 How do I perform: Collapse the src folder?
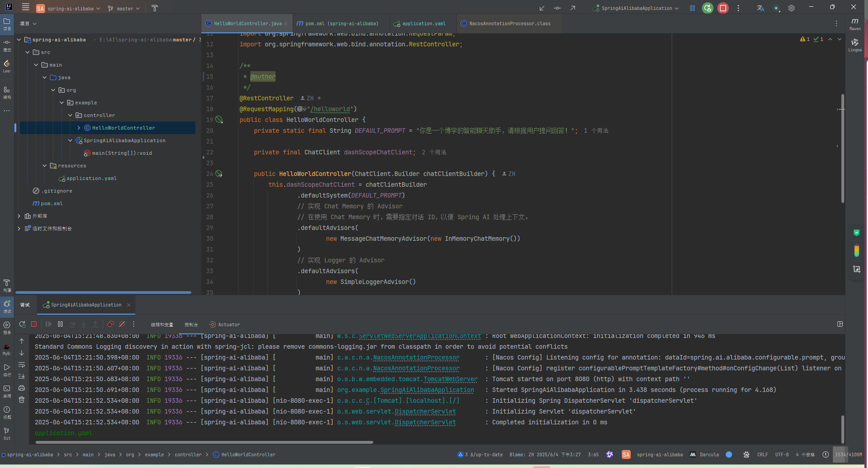(x=27, y=52)
